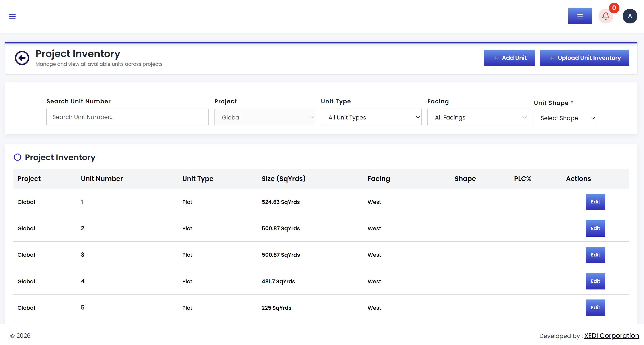The height and width of the screenshot is (345, 644).
Task: Open the user avatar A menu
Action: (630, 16)
